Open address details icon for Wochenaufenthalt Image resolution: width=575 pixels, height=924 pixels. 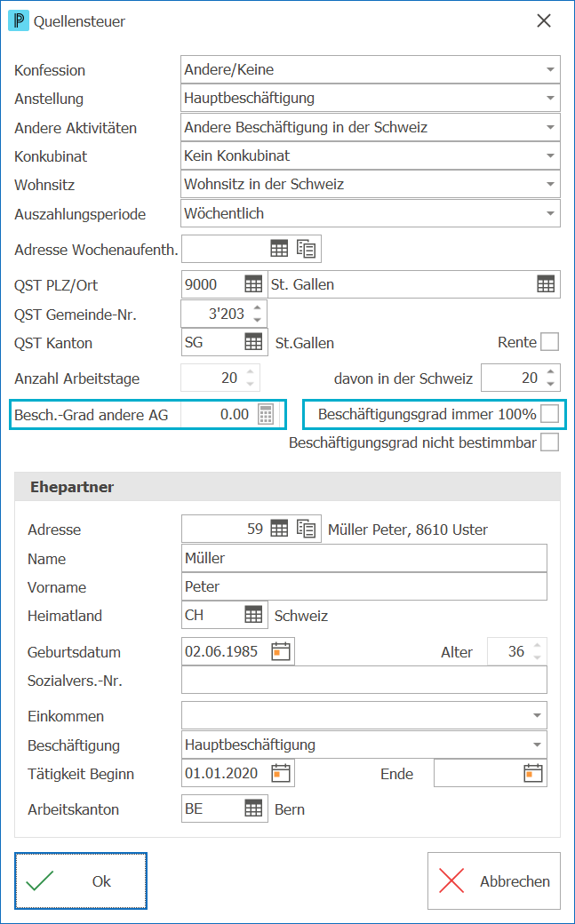coord(306,249)
